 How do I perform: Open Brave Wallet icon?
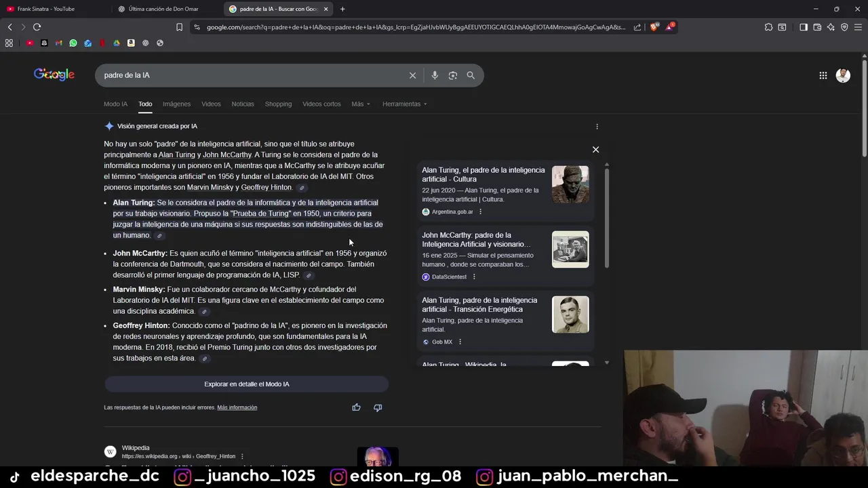[817, 27]
